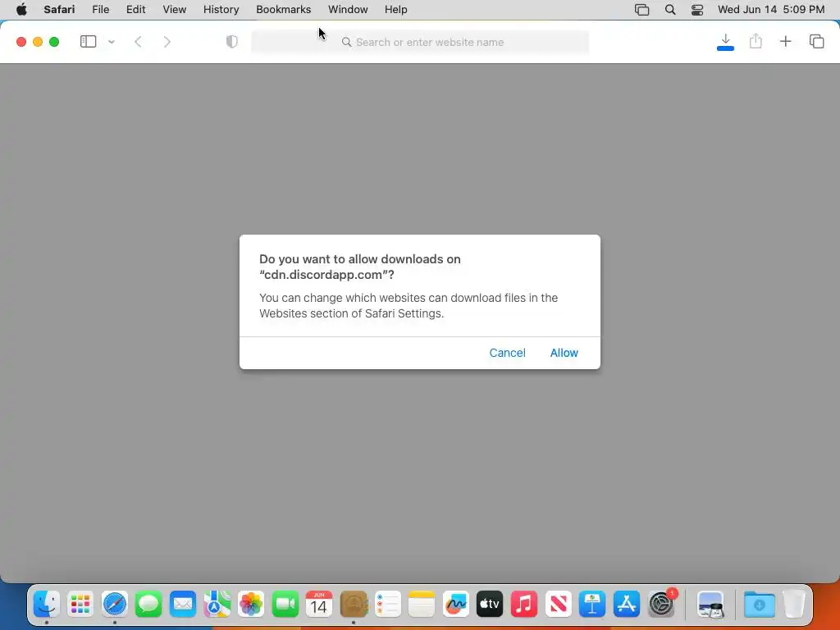The height and width of the screenshot is (630, 840).
Task: Open the History menu
Action: tap(221, 10)
